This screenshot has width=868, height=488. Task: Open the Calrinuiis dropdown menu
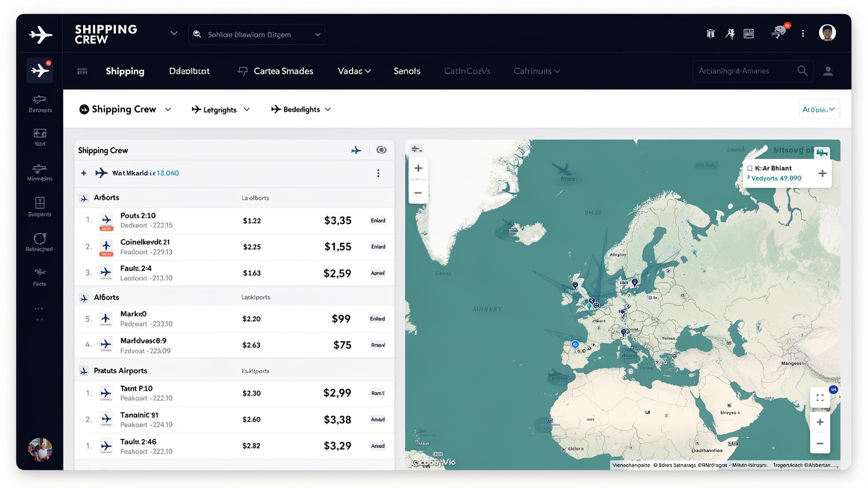(537, 71)
